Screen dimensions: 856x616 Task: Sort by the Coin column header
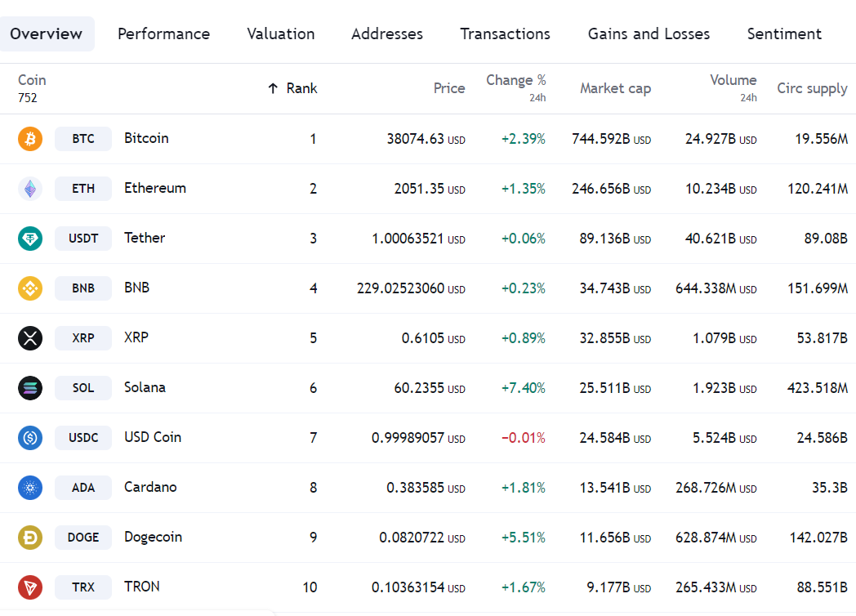tap(32, 80)
